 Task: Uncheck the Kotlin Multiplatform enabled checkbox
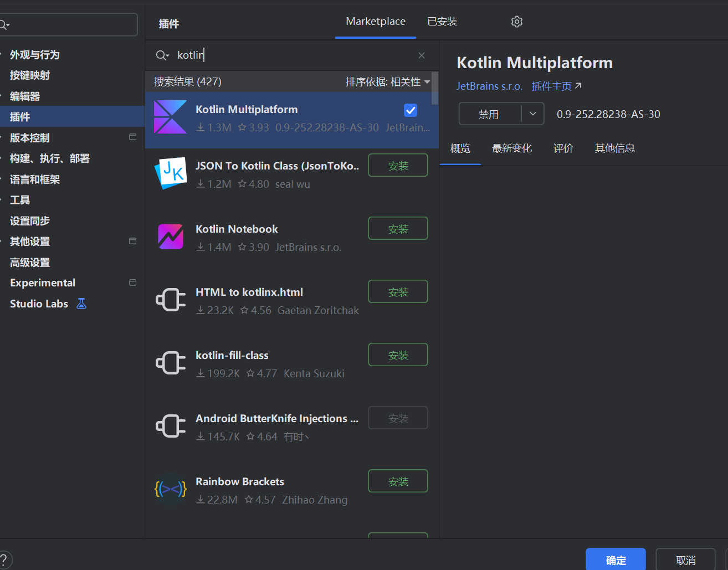[x=411, y=110]
